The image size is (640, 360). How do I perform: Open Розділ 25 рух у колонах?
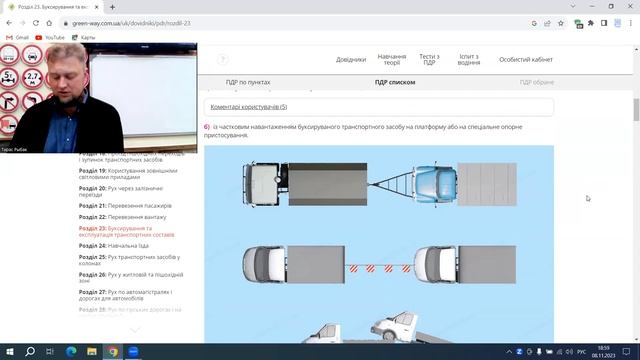129,260
